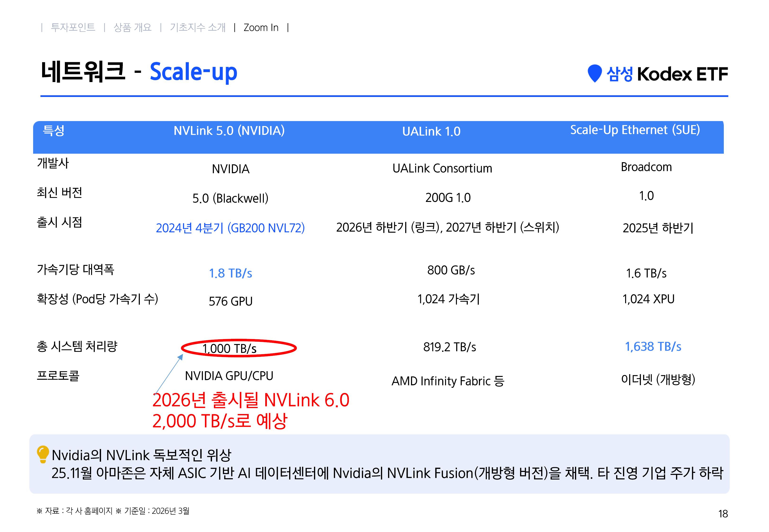The height and width of the screenshot is (532, 769).
Task: Open the 기초지수 소개 navigation tab
Action: coord(197,27)
